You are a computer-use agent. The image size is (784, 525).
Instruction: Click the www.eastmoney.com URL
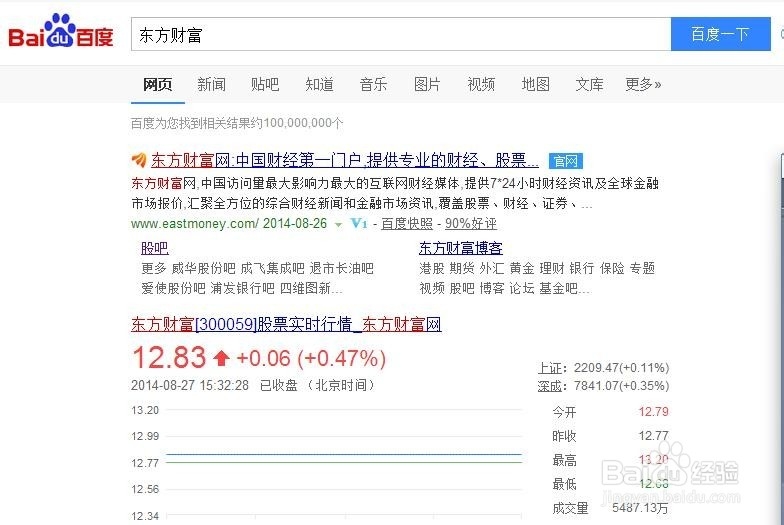pos(195,224)
